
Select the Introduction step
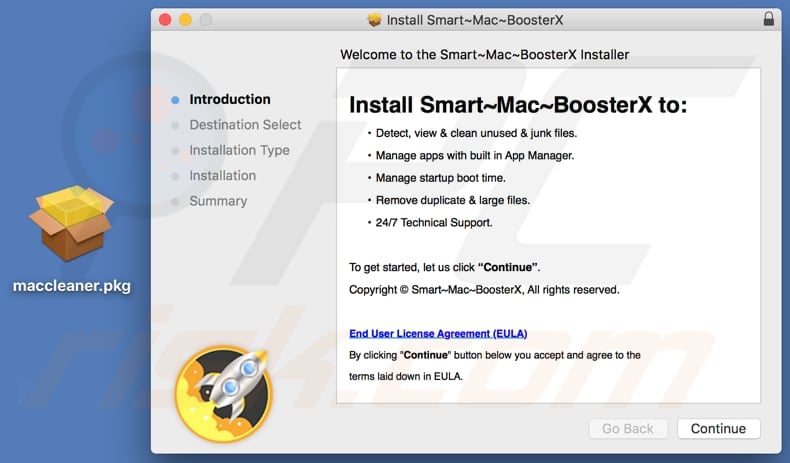click(230, 99)
